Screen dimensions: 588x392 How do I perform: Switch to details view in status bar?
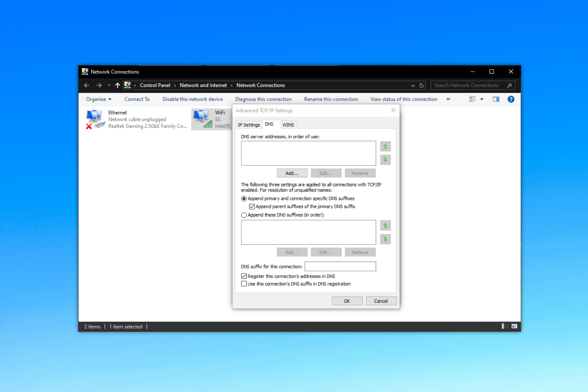(x=505, y=326)
